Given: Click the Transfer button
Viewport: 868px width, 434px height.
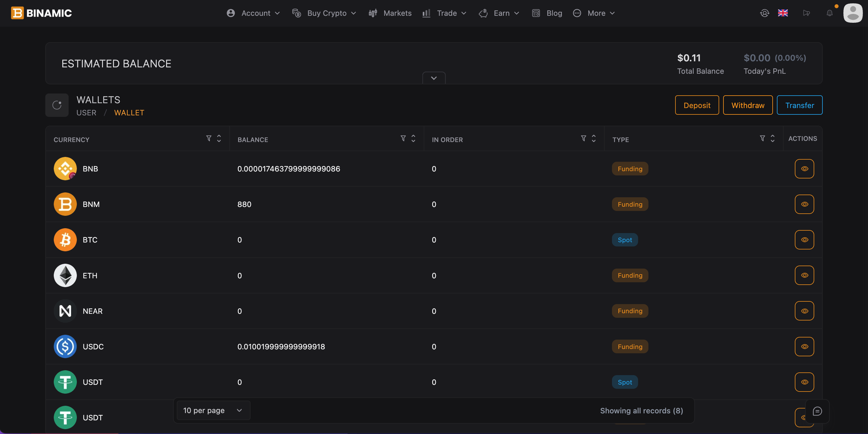Looking at the screenshot, I should pyautogui.click(x=799, y=105).
